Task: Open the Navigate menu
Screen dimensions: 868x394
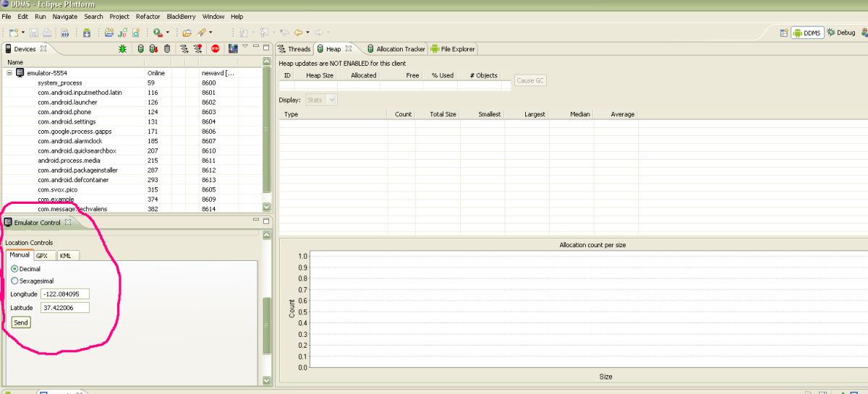Action: tap(65, 17)
